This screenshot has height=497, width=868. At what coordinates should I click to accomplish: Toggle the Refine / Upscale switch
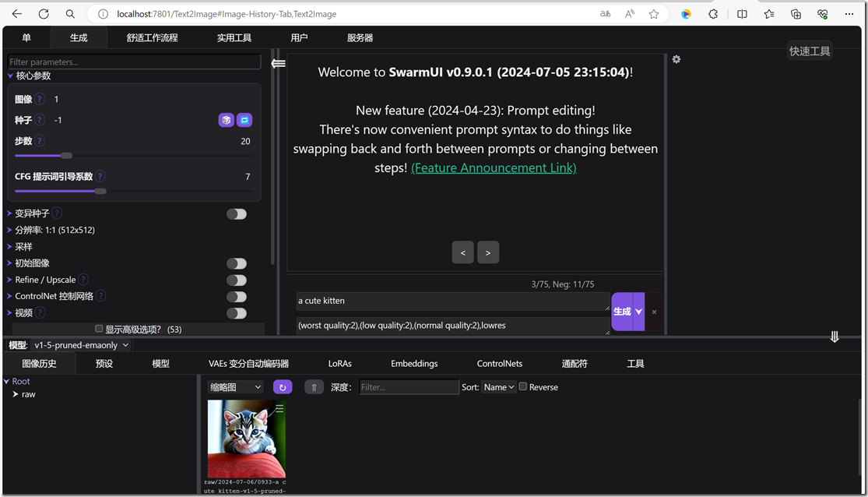pyautogui.click(x=237, y=280)
